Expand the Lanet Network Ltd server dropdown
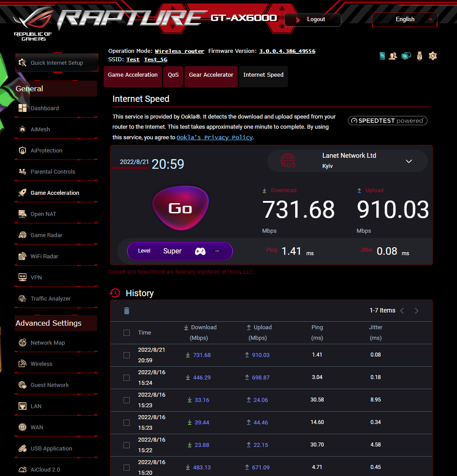Image resolution: width=457 pixels, height=476 pixels. point(348,161)
